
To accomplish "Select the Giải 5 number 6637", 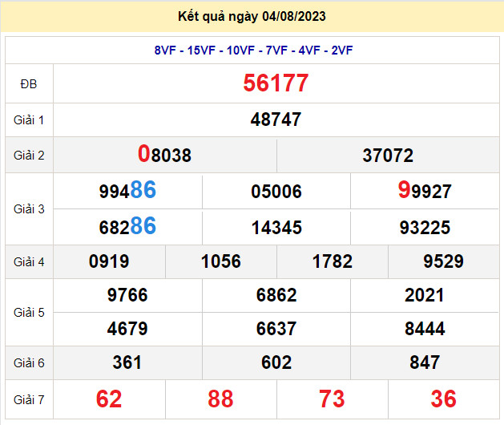I will 276,329.
